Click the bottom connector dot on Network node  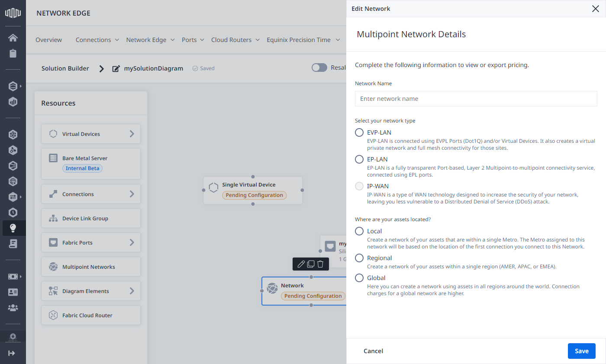tap(311, 305)
